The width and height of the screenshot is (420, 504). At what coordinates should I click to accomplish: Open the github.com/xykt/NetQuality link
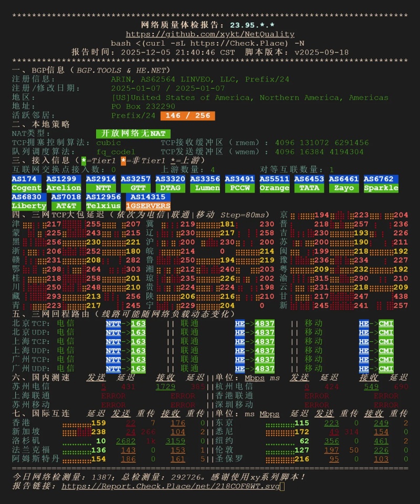(x=210, y=34)
